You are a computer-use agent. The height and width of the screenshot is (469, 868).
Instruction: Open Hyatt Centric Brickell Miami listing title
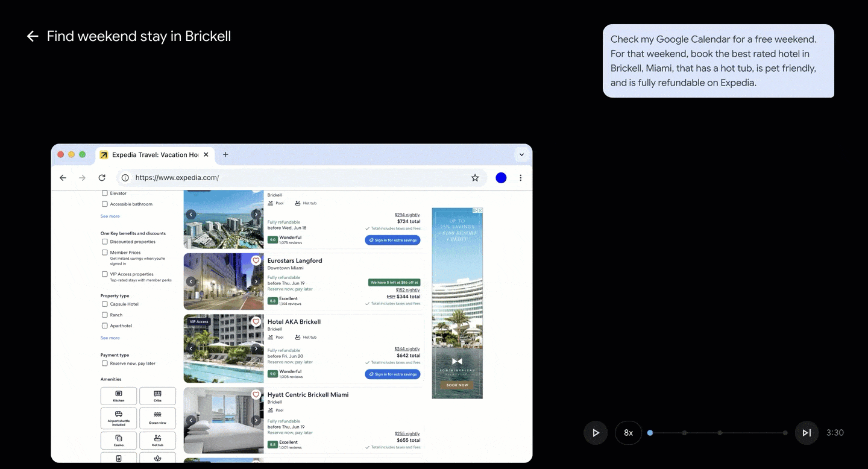click(x=308, y=395)
